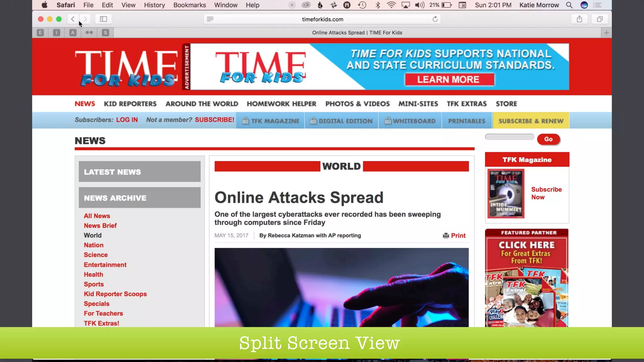This screenshot has width=644, height=362.
Task: Open Spotlight search magnifier icon
Action: [569, 5]
